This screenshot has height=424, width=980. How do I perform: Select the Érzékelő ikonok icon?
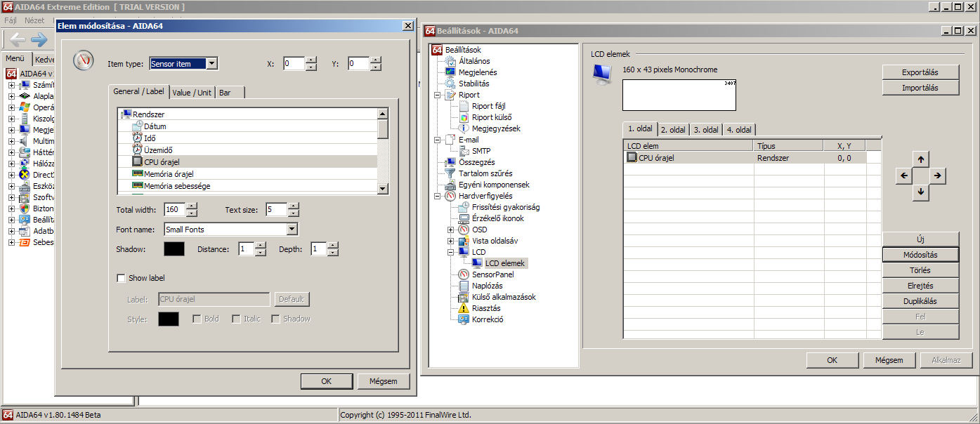click(464, 218)
